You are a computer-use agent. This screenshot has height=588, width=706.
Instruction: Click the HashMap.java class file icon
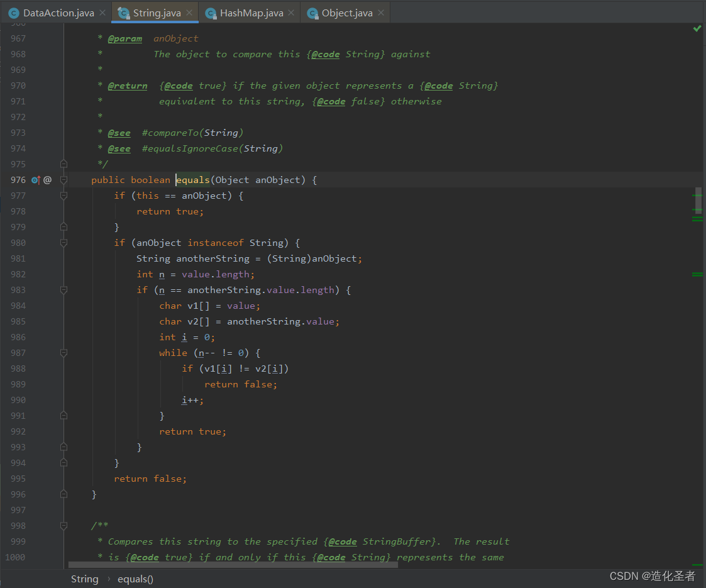[x=211, y=13]
